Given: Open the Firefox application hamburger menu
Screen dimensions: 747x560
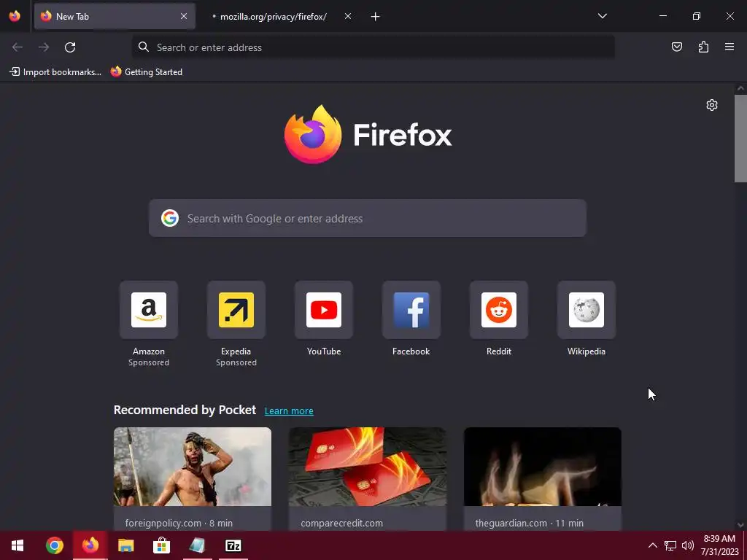Looking at the screenshot, I should point(729,47).
